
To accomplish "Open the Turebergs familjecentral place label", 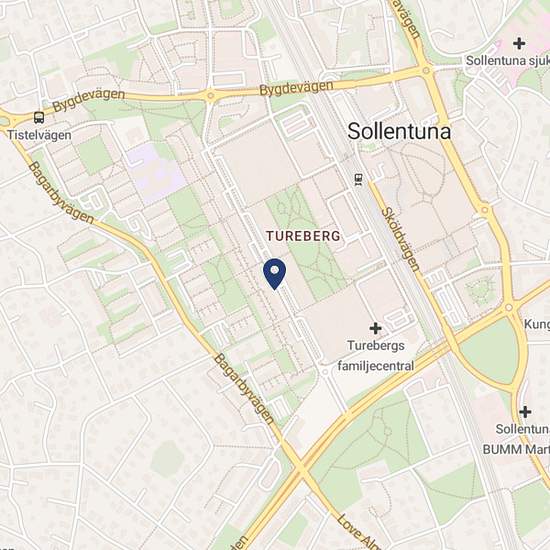I will tap(376, 356).
